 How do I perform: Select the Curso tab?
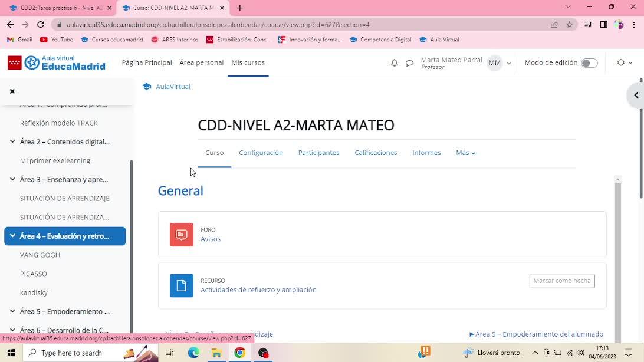tap(215, 153)
